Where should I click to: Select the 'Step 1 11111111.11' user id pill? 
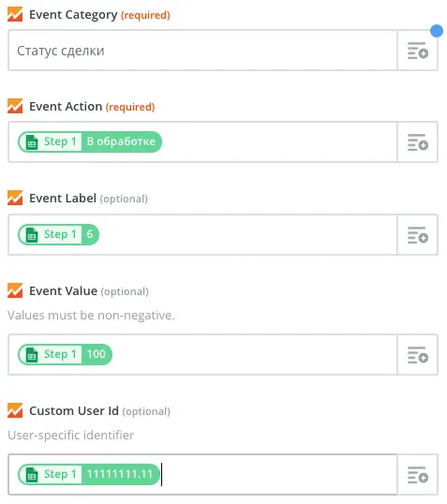coord(89,474)
